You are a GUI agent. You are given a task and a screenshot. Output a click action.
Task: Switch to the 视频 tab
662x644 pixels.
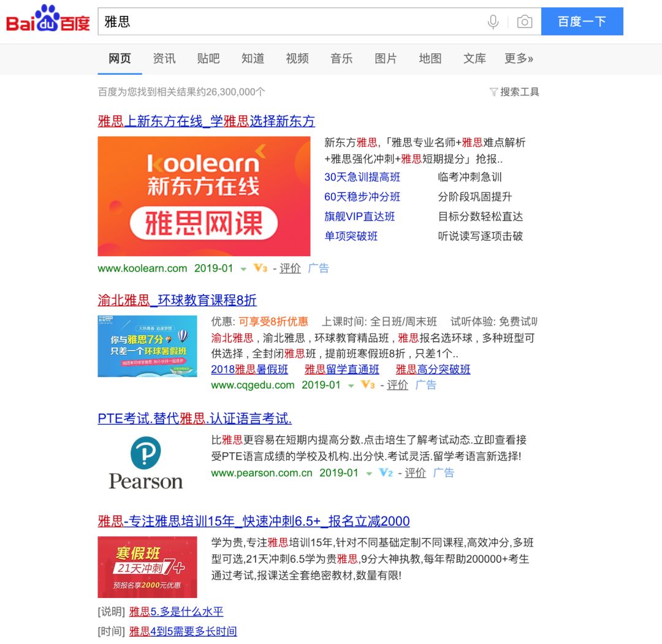click(x=297, y=58)
